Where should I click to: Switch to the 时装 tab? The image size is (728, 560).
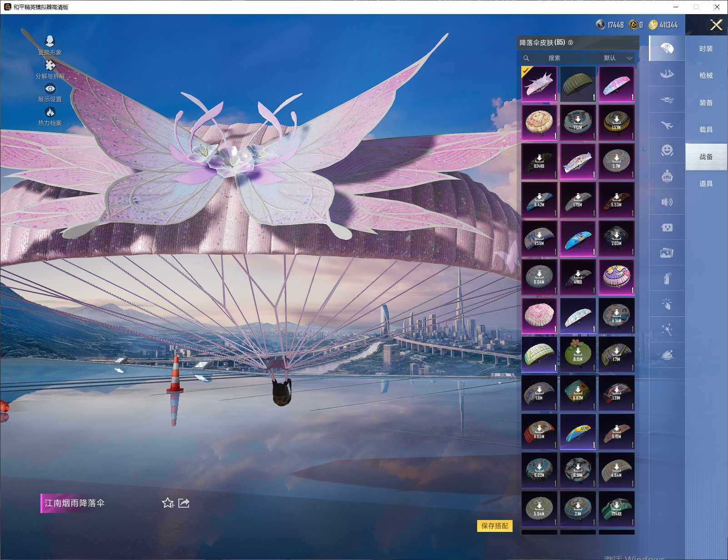coord(706,49)
